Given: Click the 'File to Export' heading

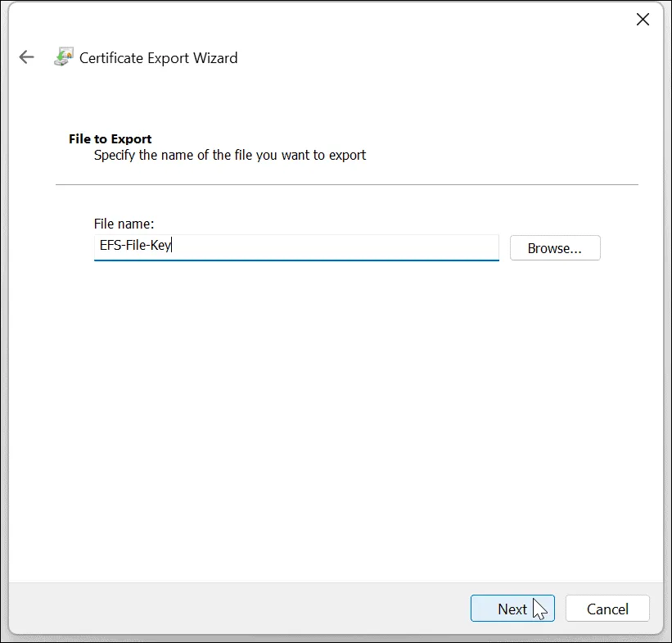Looking at the screenshot, I should 110,139.
